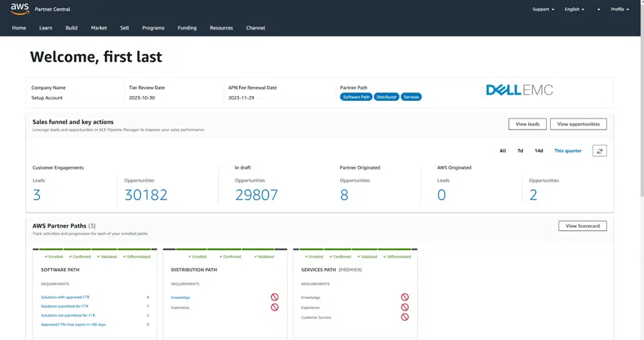Screen dimensions: 644x340
Task: Open the Funding menu
Action: coord(187,28)
